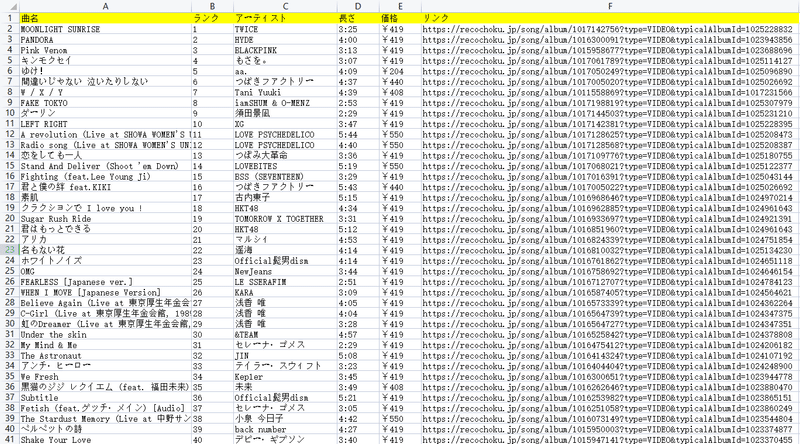
Task: Select the Tani Yuuki artist cell
Action: [x=285, y=92]
